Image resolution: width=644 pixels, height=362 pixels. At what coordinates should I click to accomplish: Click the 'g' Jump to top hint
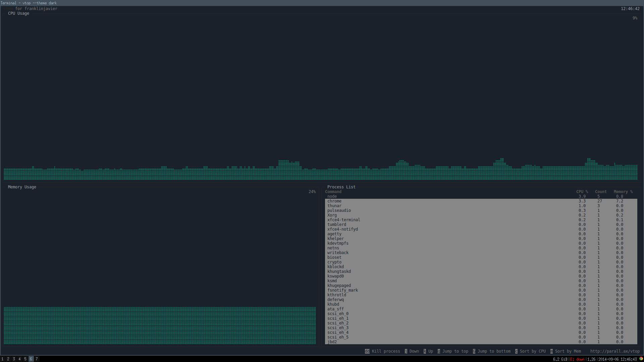point(439,351)
